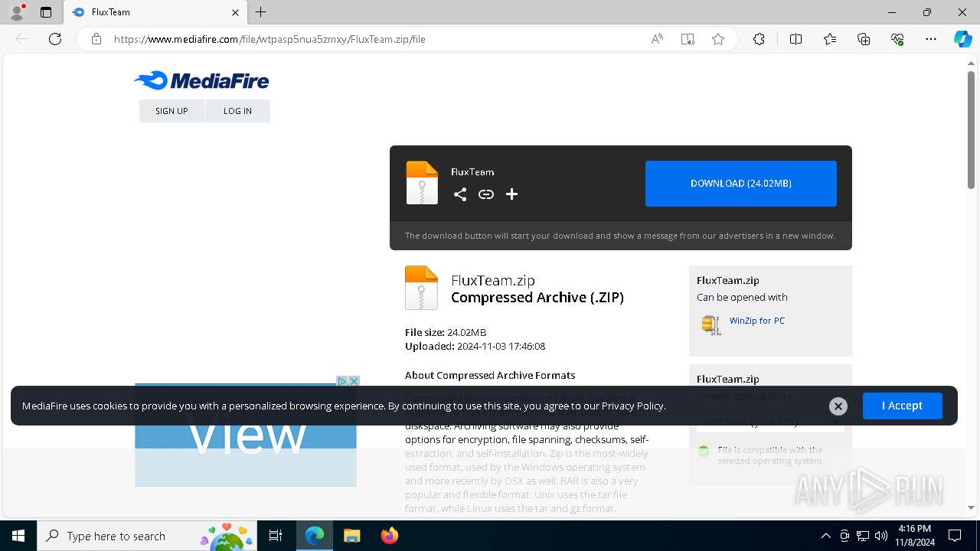Open Edge Settings and more menu
Viewport: 980px width, 551px height.
click(931, 39)
